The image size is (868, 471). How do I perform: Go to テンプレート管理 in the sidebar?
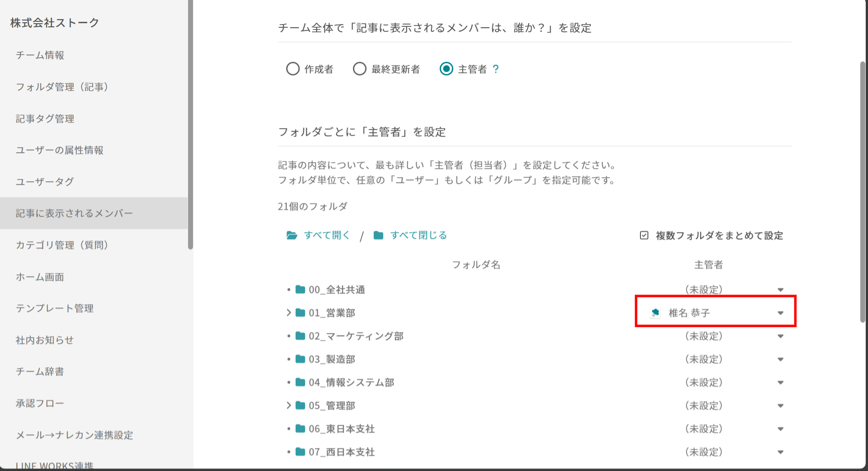click(x=55, y=308)
